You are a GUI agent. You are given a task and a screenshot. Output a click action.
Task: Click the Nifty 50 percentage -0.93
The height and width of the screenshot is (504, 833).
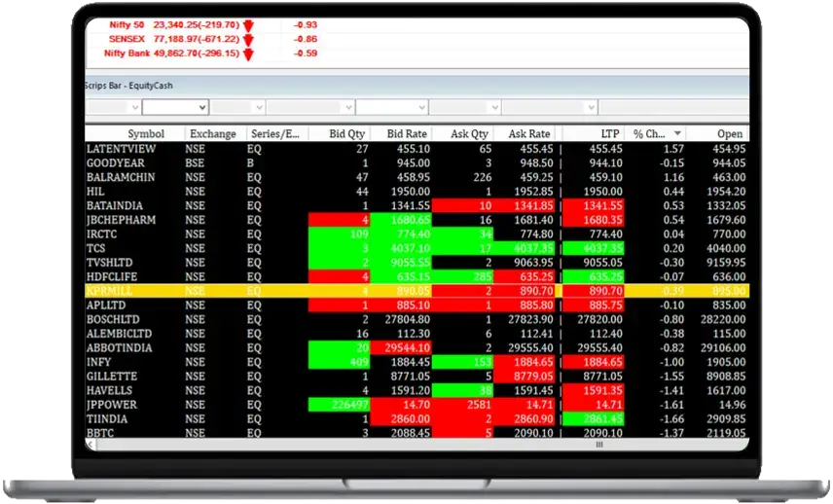[x=306, y=25]
